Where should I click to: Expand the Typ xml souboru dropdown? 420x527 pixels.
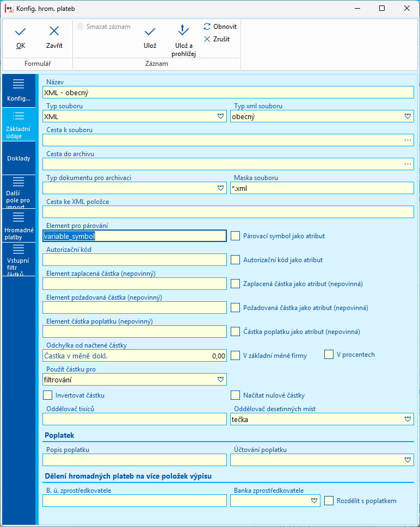coord(408,116)
